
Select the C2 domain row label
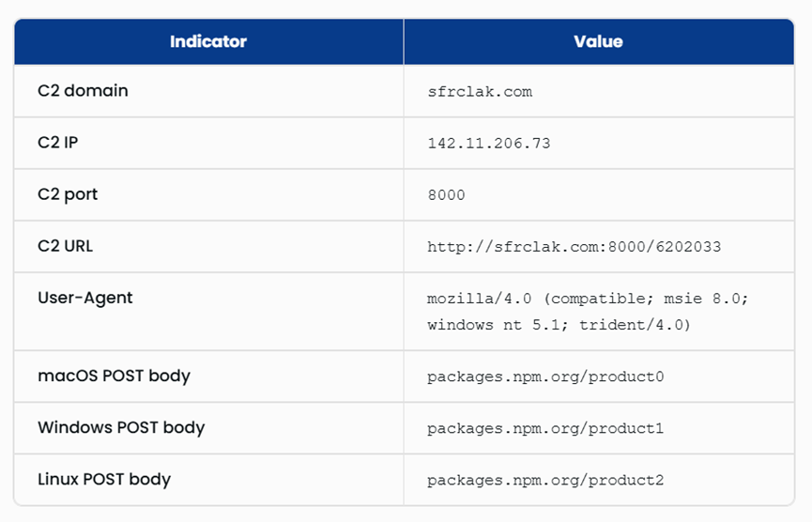pyautogui.click(x=83, y=91)
